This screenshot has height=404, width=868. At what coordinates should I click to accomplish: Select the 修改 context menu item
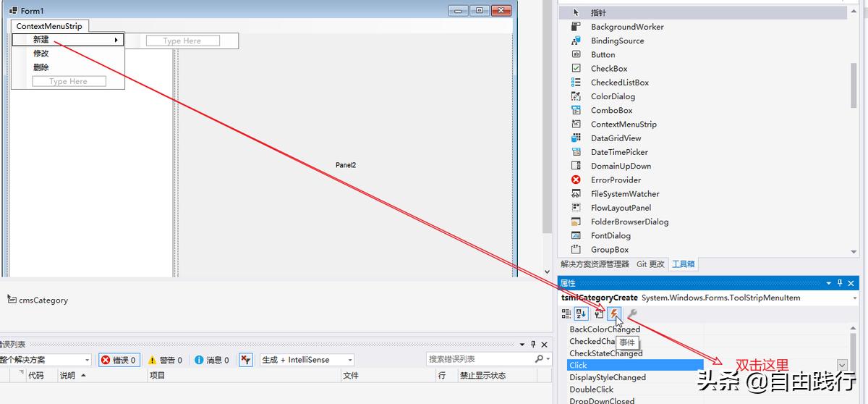click(41, 54)
